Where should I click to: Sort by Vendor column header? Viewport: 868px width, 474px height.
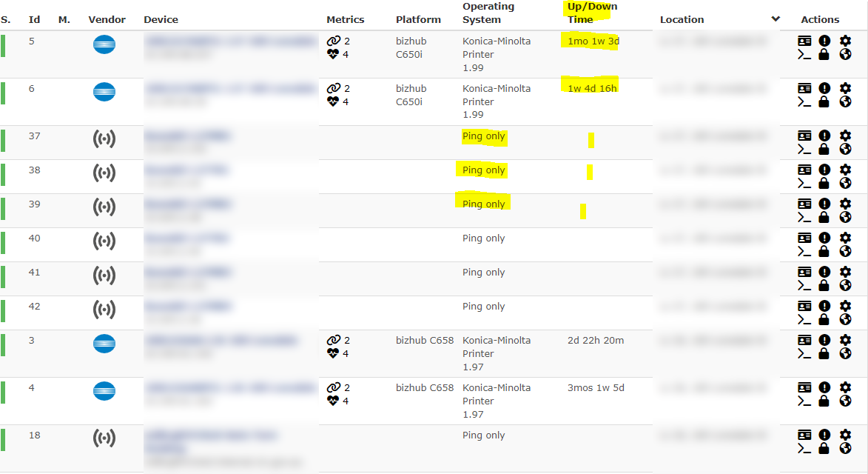[x=107, y=19]
